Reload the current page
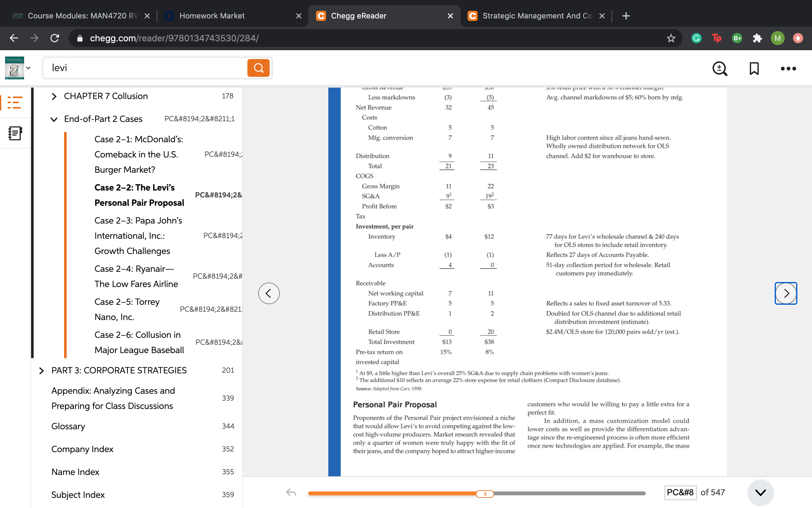 click(x=55, y=38)
